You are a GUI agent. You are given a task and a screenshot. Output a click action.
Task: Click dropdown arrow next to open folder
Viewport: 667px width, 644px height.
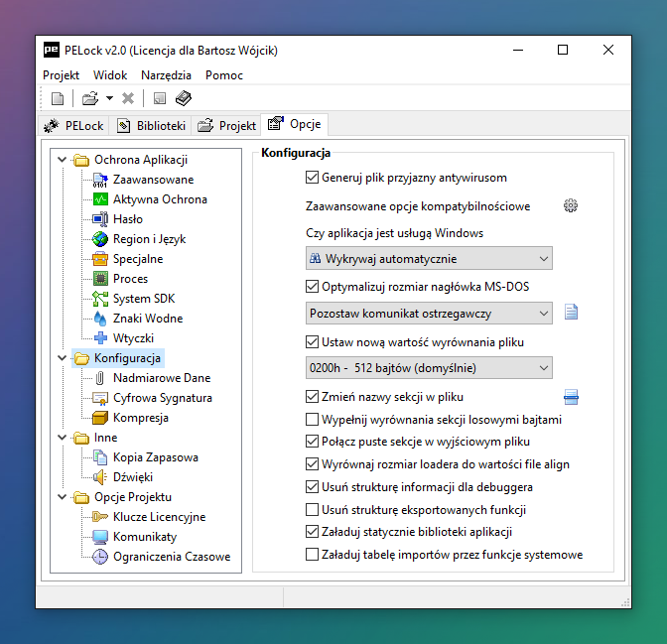click(109, 98)
